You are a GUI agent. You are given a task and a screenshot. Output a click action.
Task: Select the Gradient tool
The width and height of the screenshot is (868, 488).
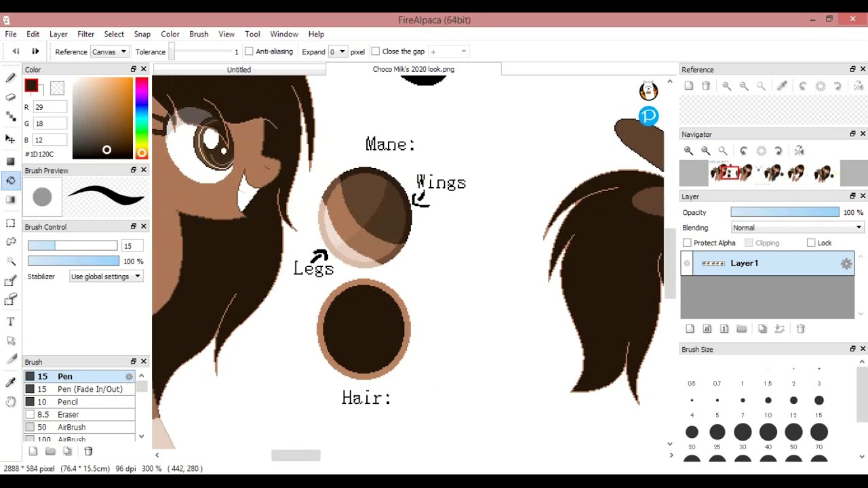pyautogui.click(x=10, y=199)
